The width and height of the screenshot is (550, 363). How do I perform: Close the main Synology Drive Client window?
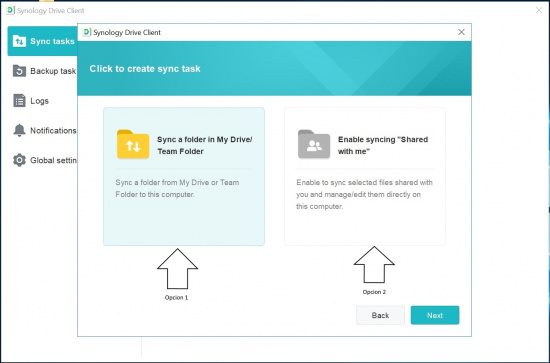539,10
